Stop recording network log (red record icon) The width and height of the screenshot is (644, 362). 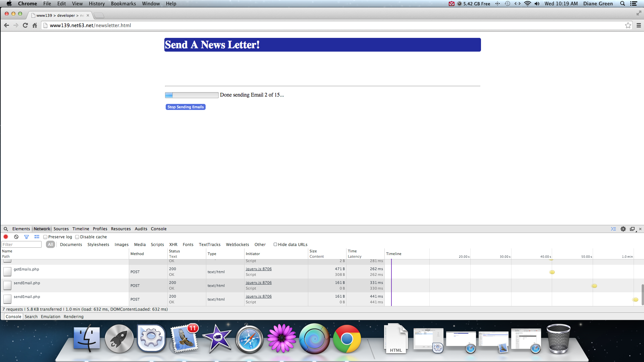coord(6,237)
